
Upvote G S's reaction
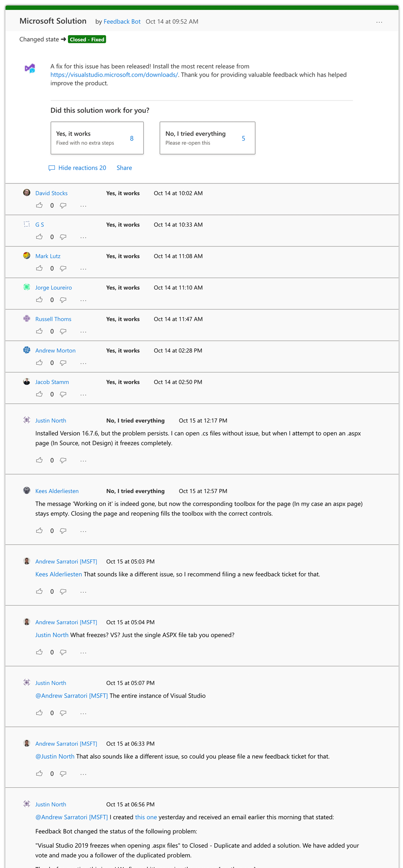39,236
